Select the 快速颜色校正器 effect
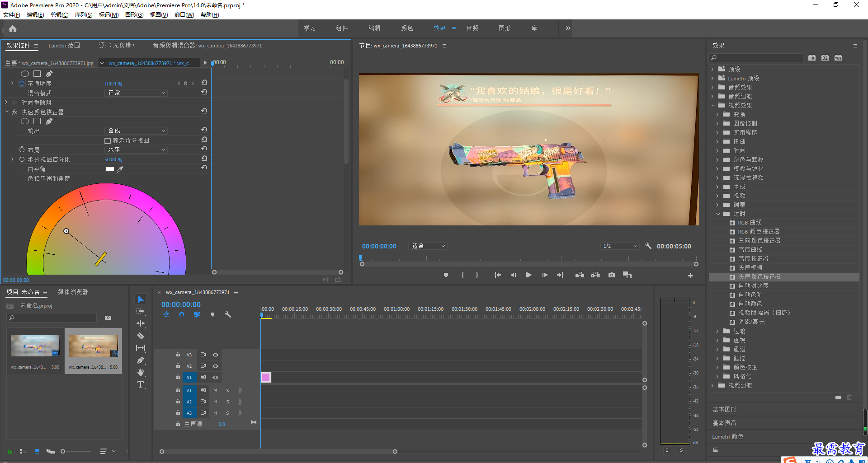 [x=759, y=276]
